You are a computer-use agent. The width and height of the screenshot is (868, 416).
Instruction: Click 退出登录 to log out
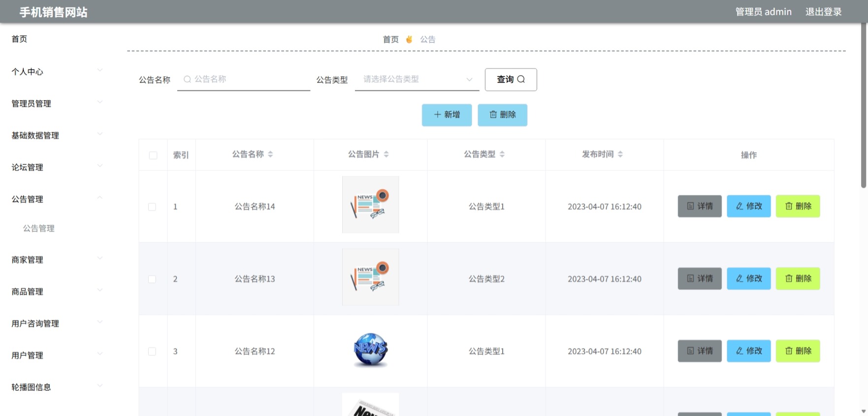click(x=824, y=12)
